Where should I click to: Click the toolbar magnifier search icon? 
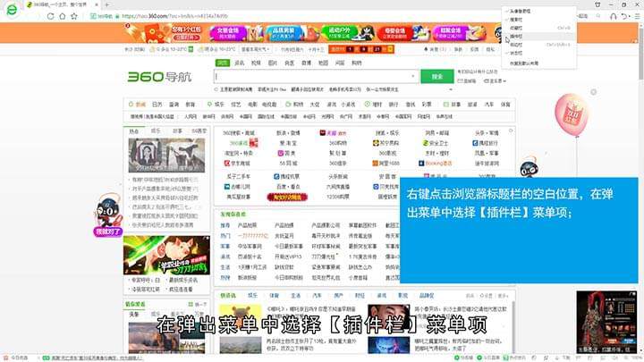point(598,16)
